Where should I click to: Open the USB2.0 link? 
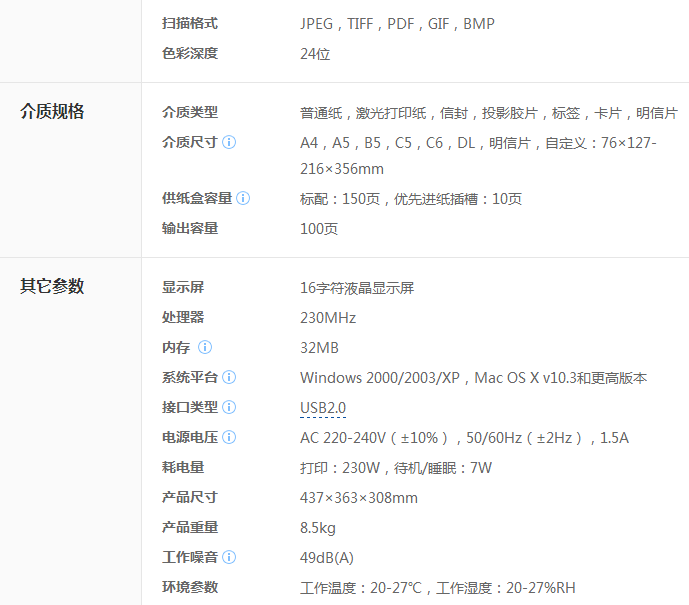[x=323, y=407]
